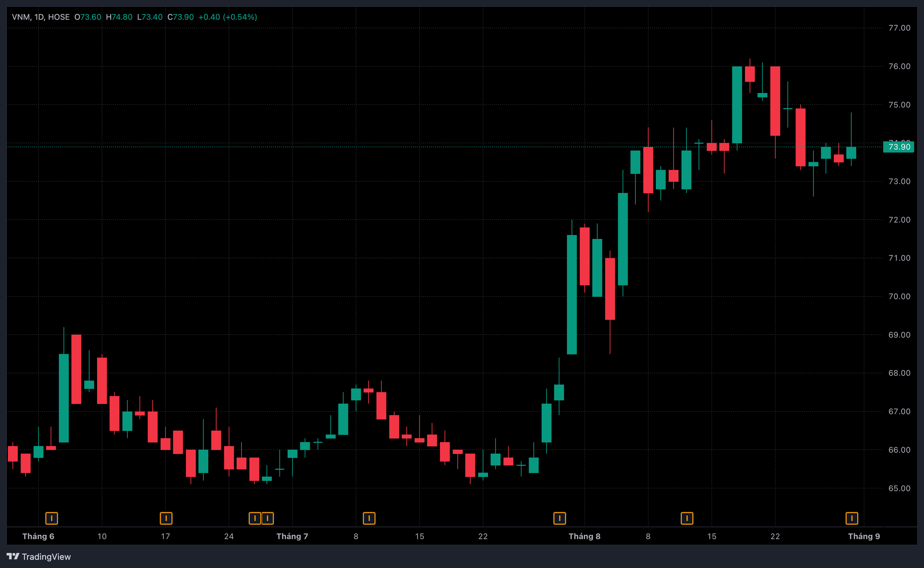Click the 77.00 price axis label
Image resolution: width=924 pixels, height=568 pixels.
(899, 28)
